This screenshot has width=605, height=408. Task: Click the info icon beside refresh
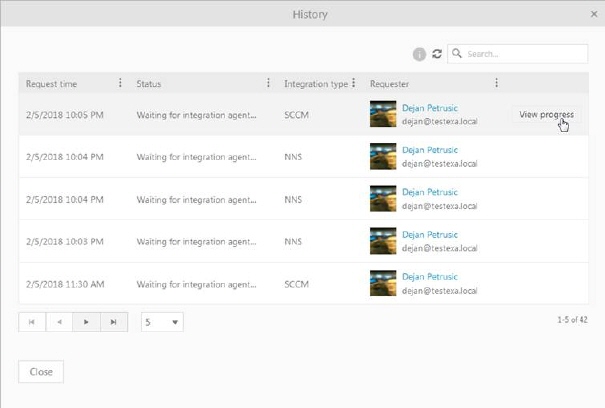click(419, 54)
